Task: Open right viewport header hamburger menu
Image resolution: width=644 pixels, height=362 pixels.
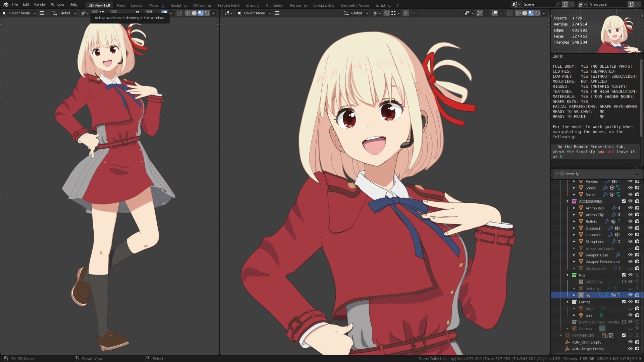Action: pos(277,13)
